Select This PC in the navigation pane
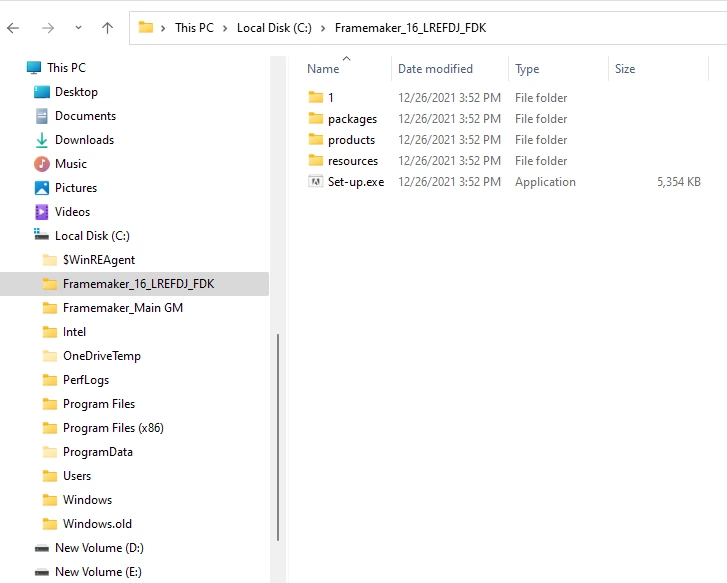727x583 pixels. pyautogui.click(x=66, y=68)
